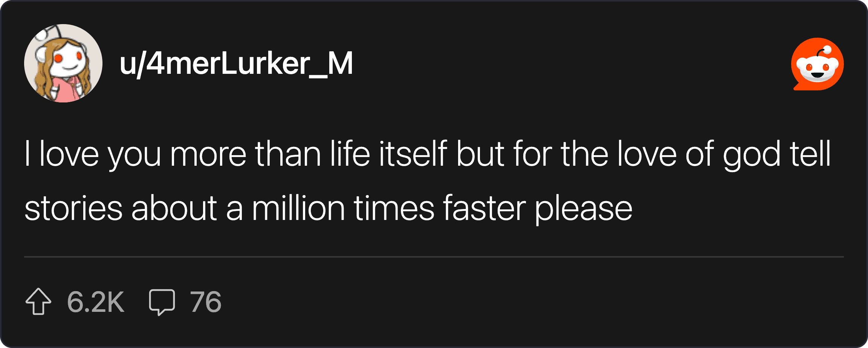Screen dimensions: 868x348
Task: Open the user's Snoo avatar image
Action: coord(63,63)
